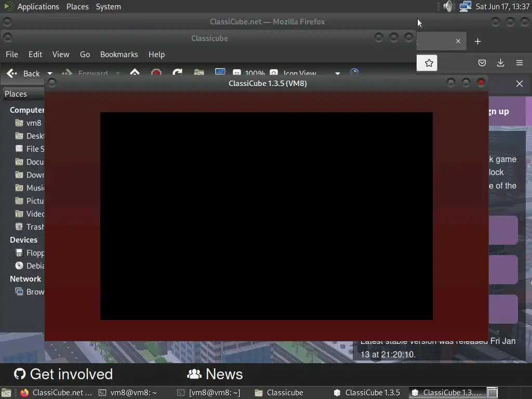
Task: Click the search icon in file manager toolbar
Action: tap(354, 72)
